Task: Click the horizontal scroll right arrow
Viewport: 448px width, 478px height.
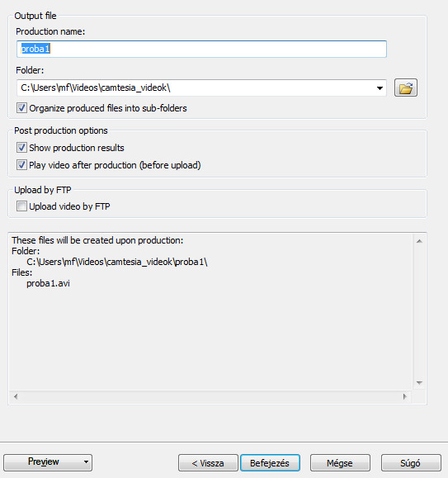Action: click(405, 396)
